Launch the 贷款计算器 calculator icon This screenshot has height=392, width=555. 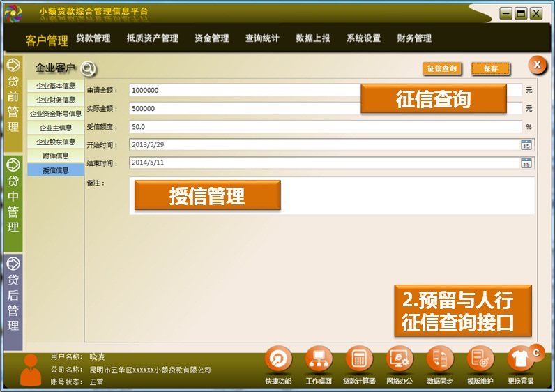pos(359,361)
